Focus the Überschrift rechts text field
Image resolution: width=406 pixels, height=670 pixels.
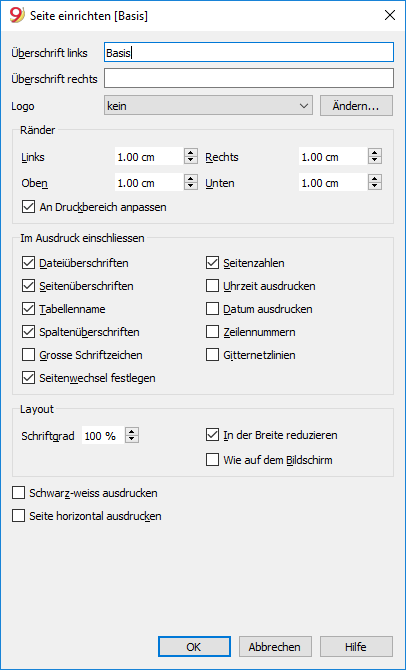click(x=249, y=79)
